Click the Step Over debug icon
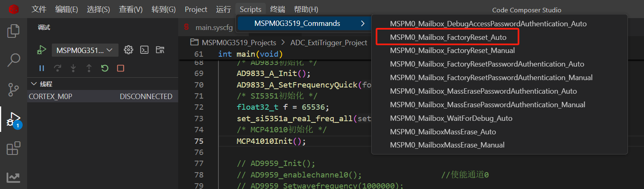 tap(58, 68)
